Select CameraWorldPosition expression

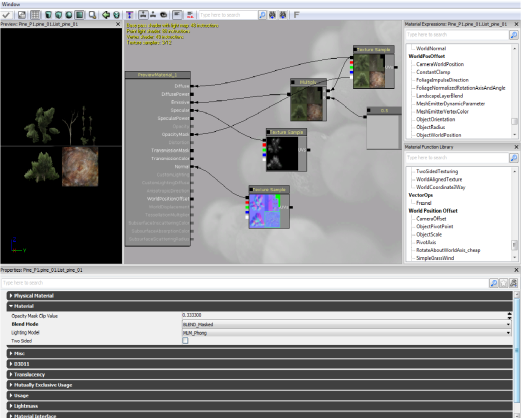point(440,64)
